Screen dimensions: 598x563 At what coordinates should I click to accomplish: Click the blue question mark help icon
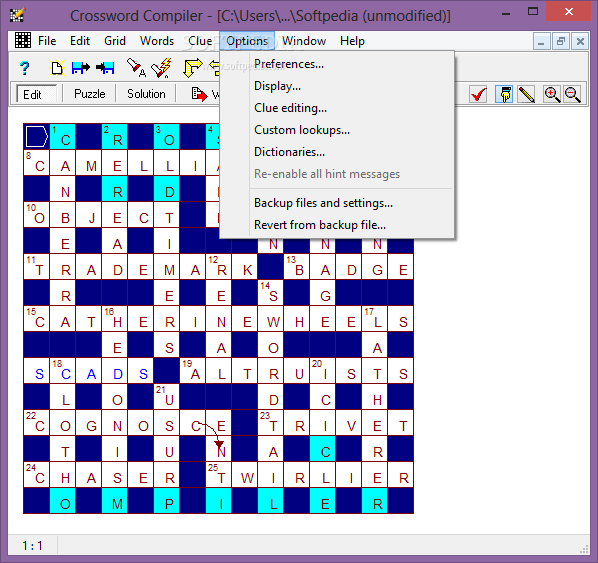(x=24, y=69)
